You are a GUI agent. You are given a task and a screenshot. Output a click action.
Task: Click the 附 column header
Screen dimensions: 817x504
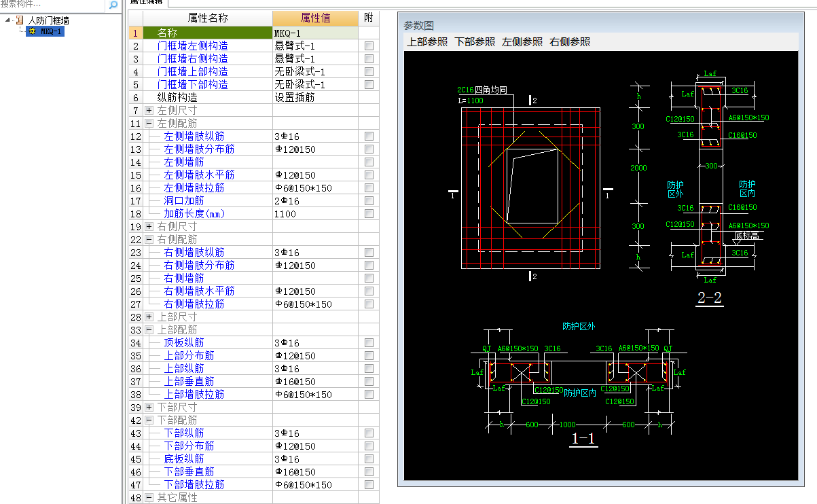point(369,18)
